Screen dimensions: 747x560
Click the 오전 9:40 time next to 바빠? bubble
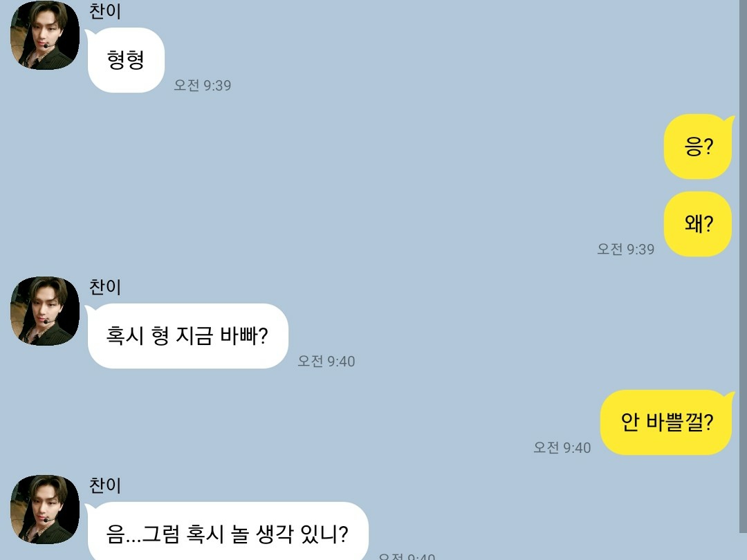coord(326,361)
